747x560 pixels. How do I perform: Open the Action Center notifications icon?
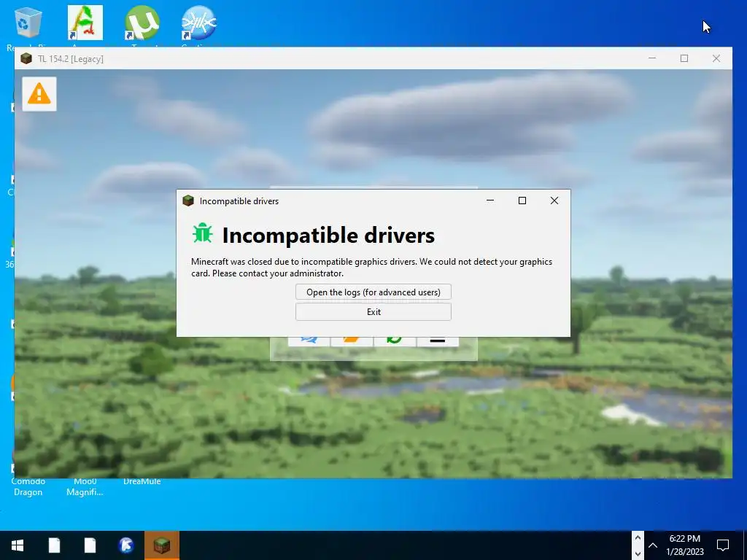click(x=723, y=545)
